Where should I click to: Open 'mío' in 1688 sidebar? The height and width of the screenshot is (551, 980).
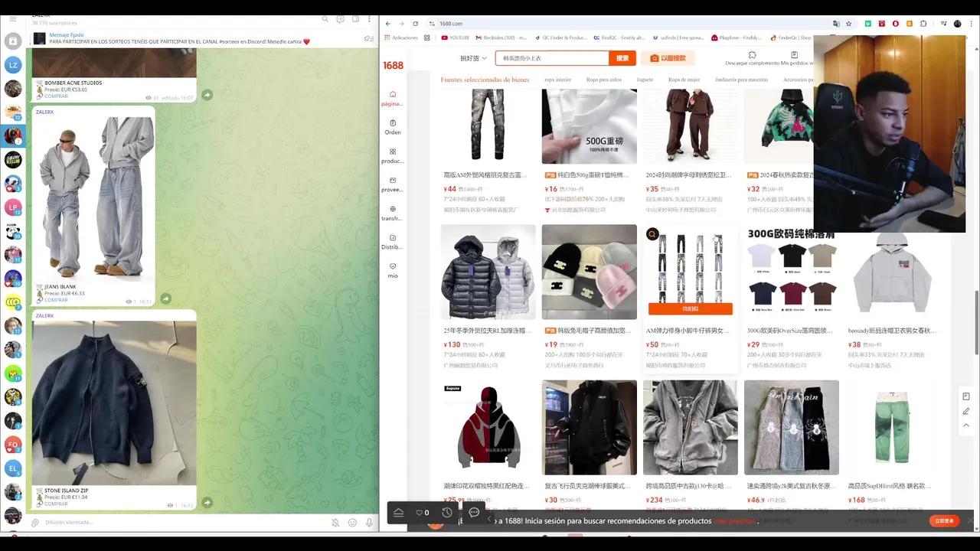[393, 270]
